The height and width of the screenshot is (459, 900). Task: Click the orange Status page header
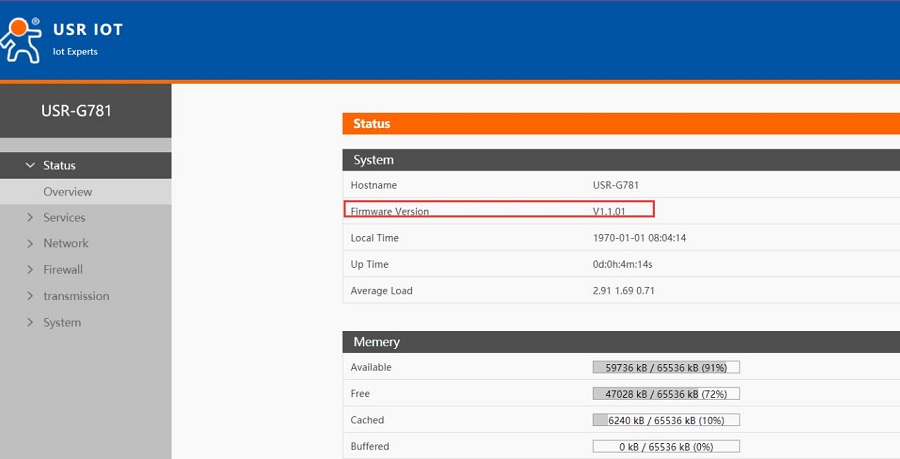pos(621,124)
